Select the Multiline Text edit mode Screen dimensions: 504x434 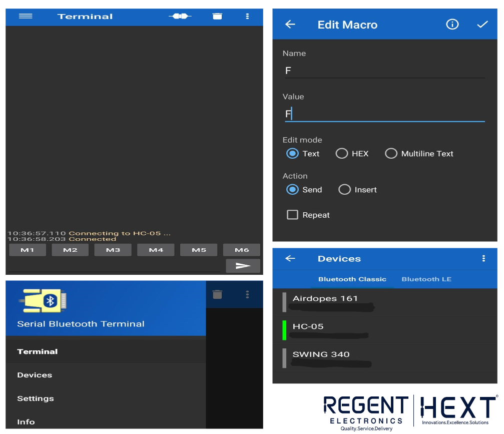click(419, 154)
